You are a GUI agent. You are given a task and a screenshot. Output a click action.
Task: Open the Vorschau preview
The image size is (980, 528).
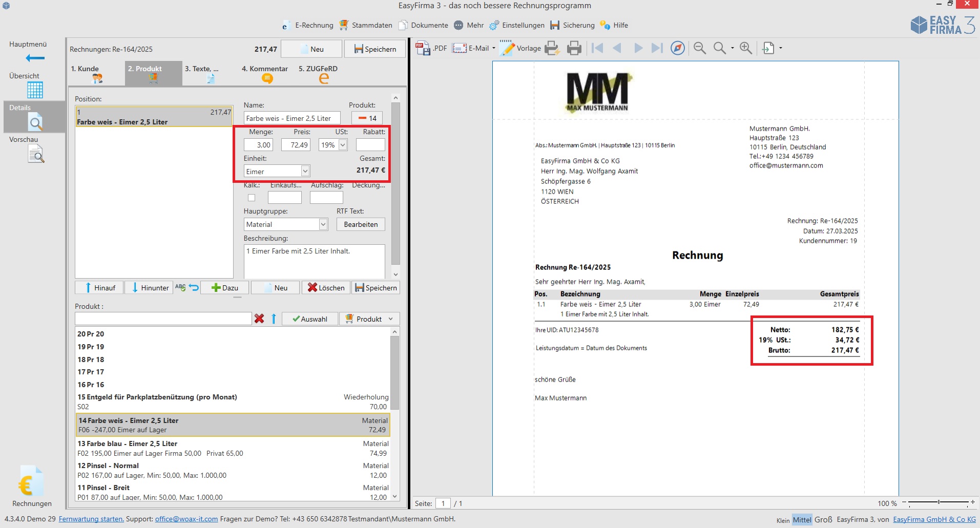(x=36, y=154)
